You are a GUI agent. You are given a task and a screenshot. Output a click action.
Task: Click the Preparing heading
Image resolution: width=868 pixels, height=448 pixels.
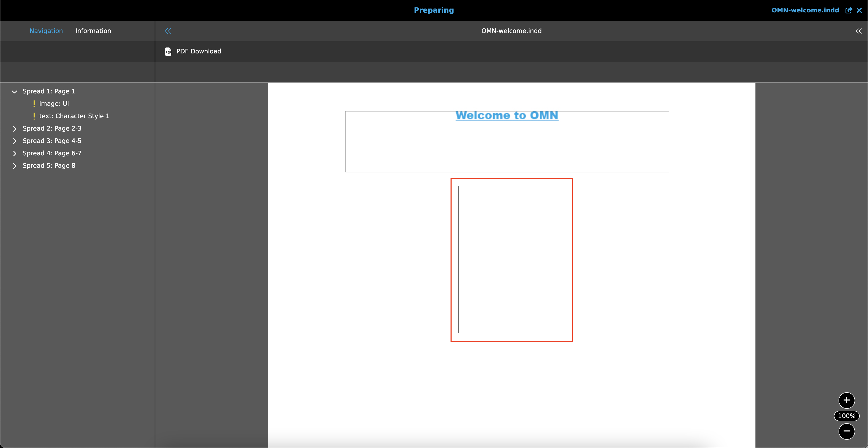434,10
